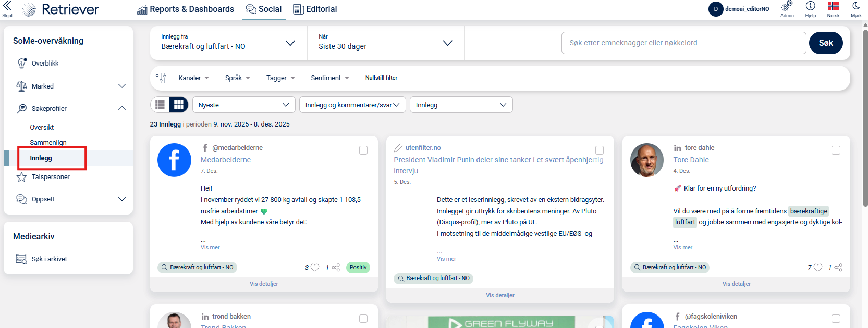
Task: Open the Nyeste sort dropdown
Action: point(243,105)
